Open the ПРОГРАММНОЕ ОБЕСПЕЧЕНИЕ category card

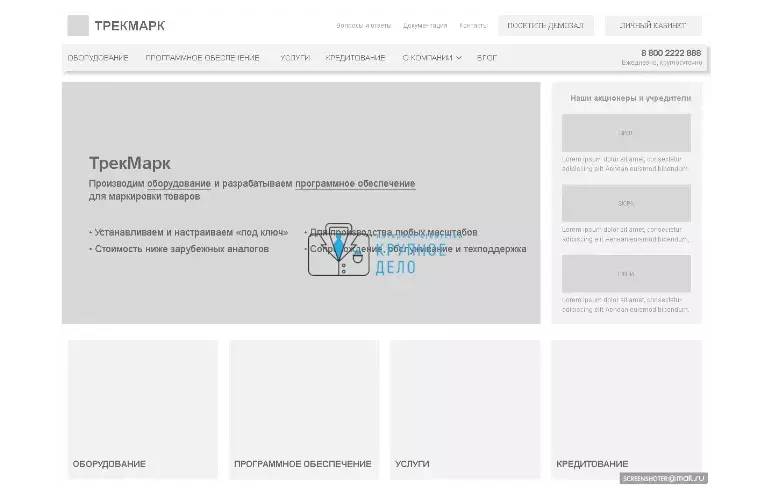[x=304, y=409]
